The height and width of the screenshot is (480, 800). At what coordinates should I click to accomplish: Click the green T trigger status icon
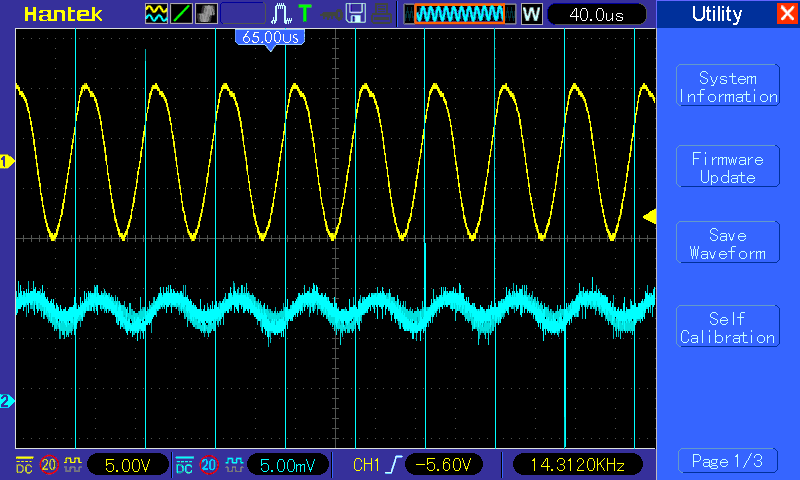pyautogui.click(x=305, y=13)
